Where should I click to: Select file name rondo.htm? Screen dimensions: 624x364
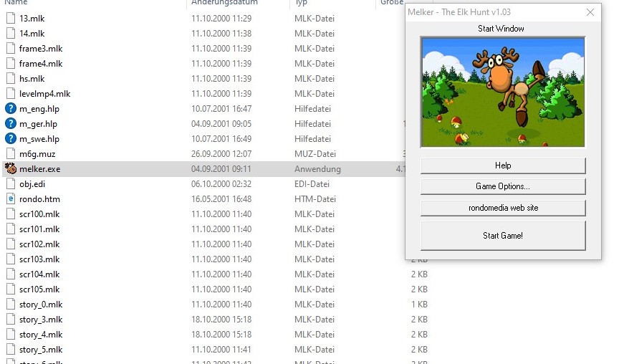(39, 199)
